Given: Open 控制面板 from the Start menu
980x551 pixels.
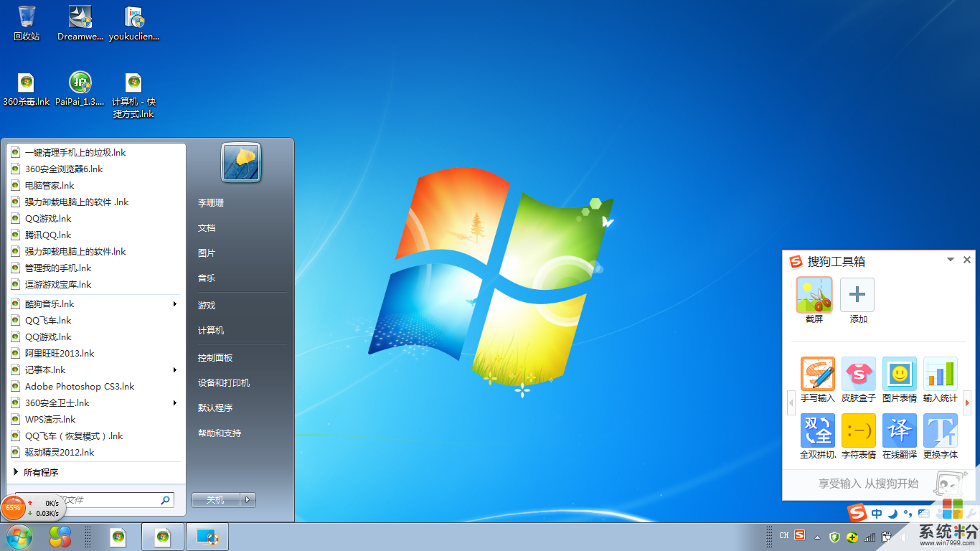Looking at the screenshot, I should [215, 358].
